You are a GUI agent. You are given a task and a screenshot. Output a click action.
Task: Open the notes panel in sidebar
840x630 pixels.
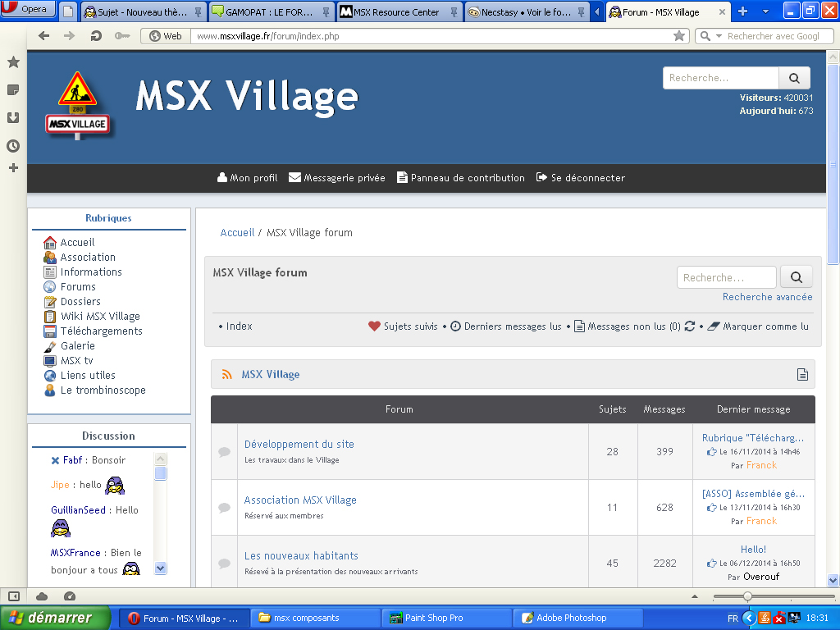coord(13,89)
